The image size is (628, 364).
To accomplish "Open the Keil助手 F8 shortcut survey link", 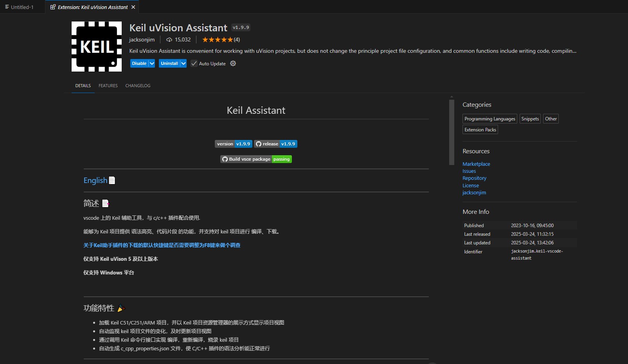I will coord(162,245).
